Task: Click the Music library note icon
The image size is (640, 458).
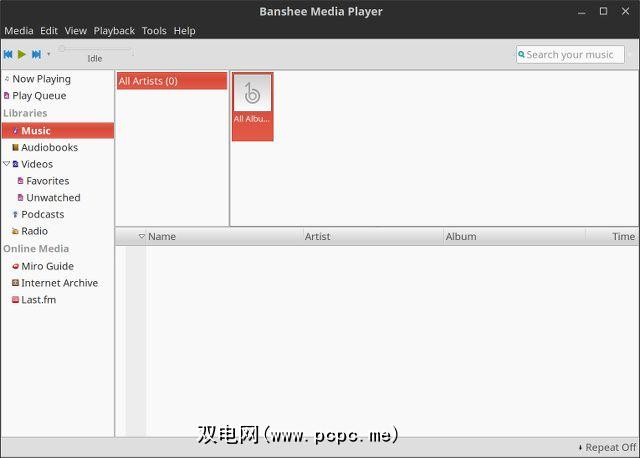Action: click(16, 131)
